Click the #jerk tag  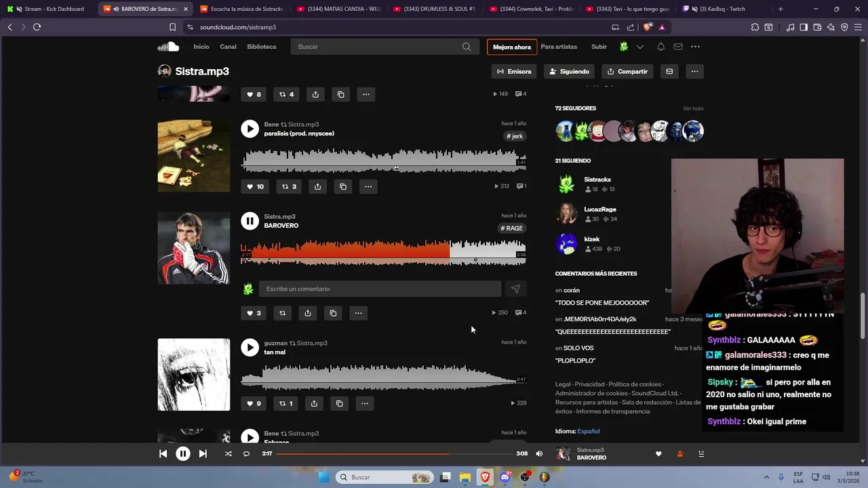tap(515, 136)
